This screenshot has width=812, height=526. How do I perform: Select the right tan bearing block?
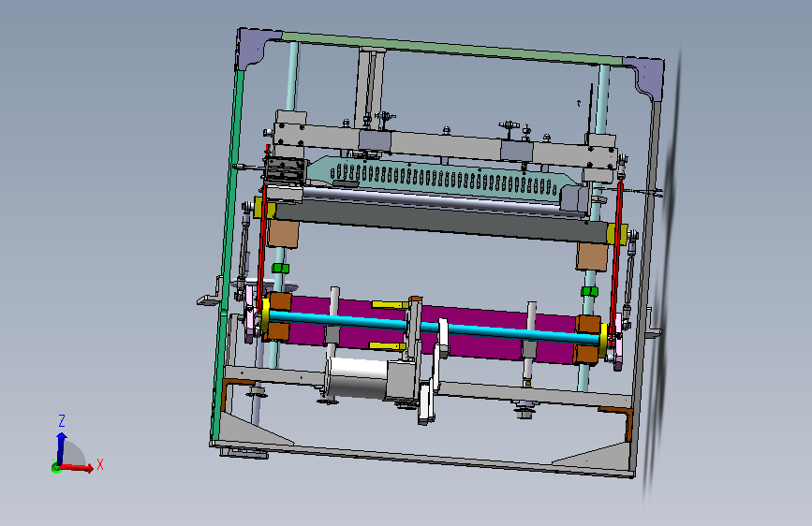593,256
